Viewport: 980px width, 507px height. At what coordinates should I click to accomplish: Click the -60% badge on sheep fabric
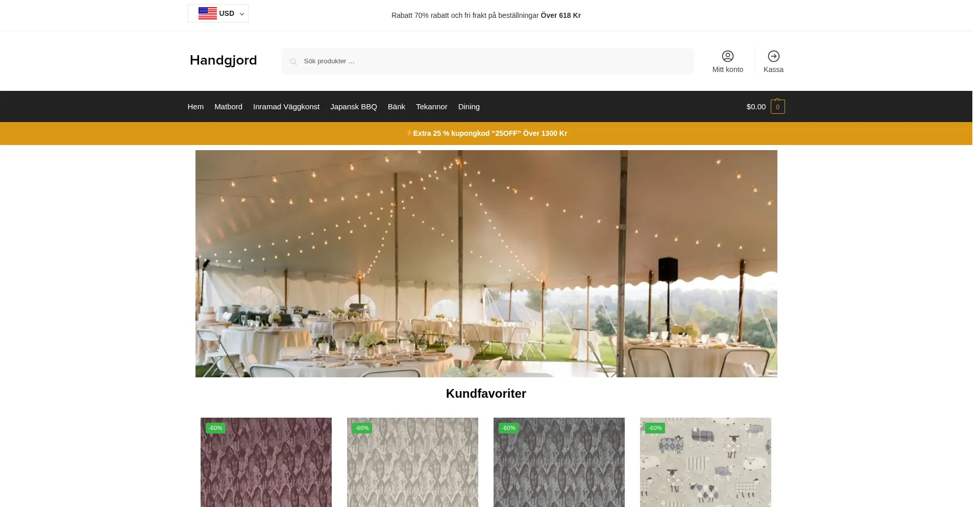tap(655, 428)
